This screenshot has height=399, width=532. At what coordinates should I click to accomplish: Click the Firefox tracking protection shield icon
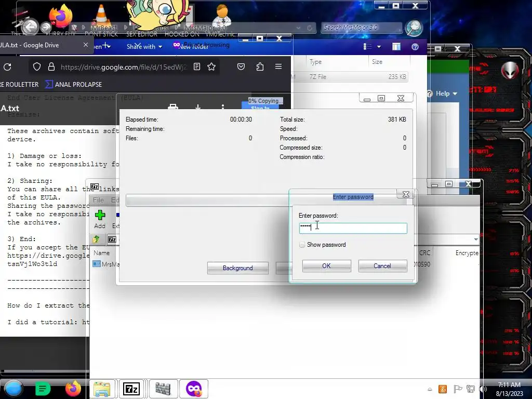click(37, 67)
